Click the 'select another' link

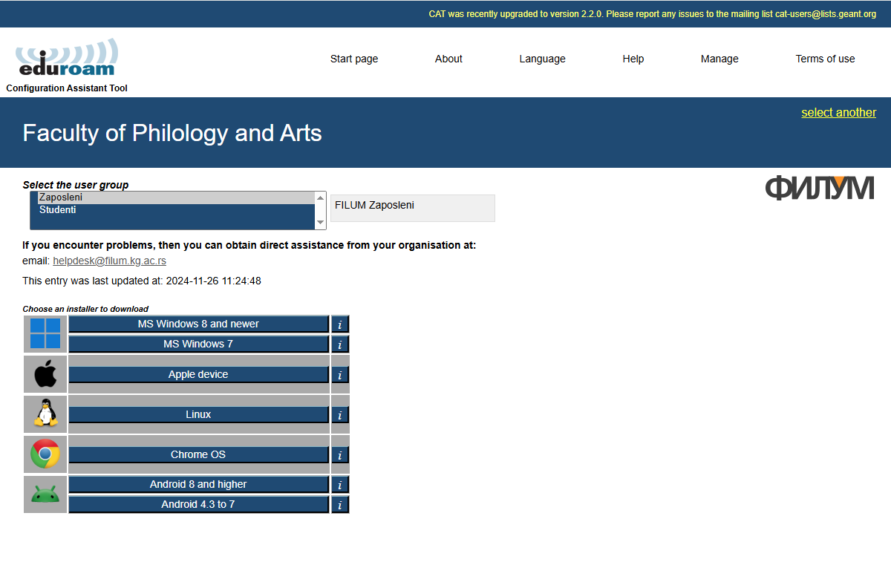click(838, 113)
